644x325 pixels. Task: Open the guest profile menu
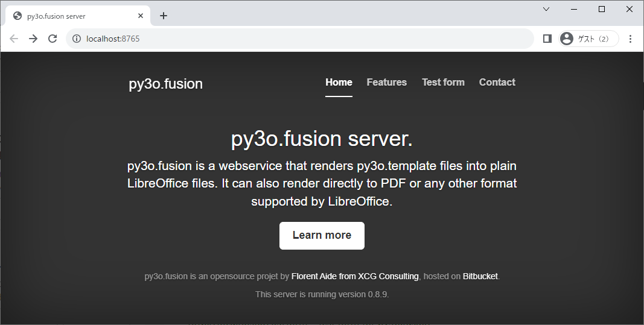coord(588,39)
